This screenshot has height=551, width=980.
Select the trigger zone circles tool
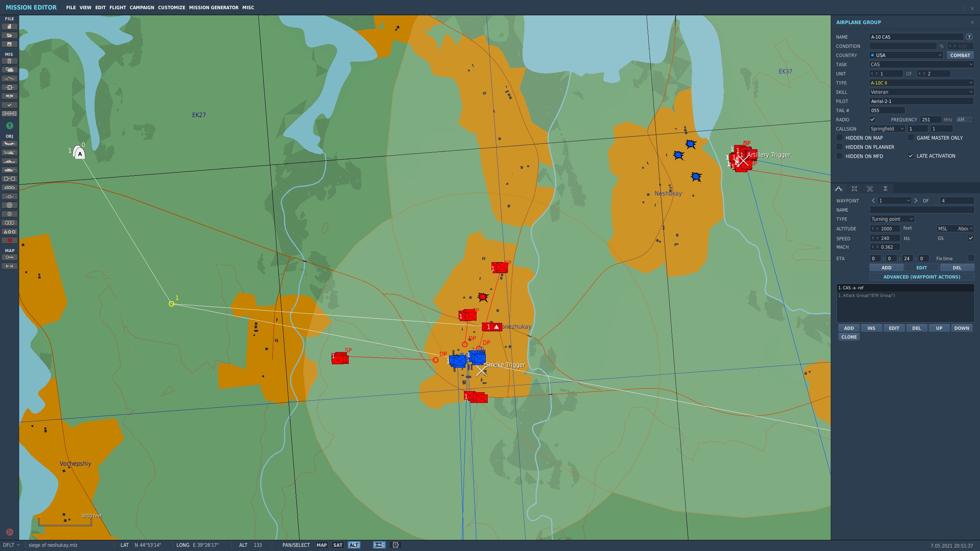tap(10, 223)
